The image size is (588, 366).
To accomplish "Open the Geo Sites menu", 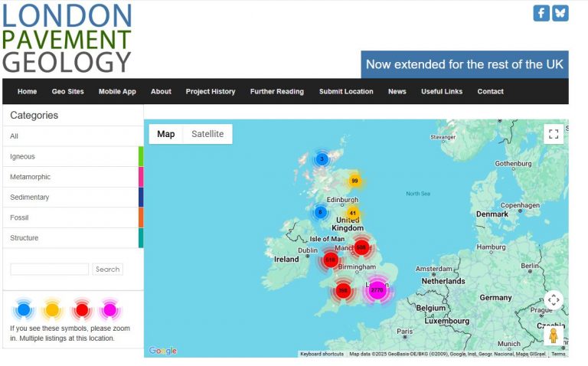I will 67,91.
